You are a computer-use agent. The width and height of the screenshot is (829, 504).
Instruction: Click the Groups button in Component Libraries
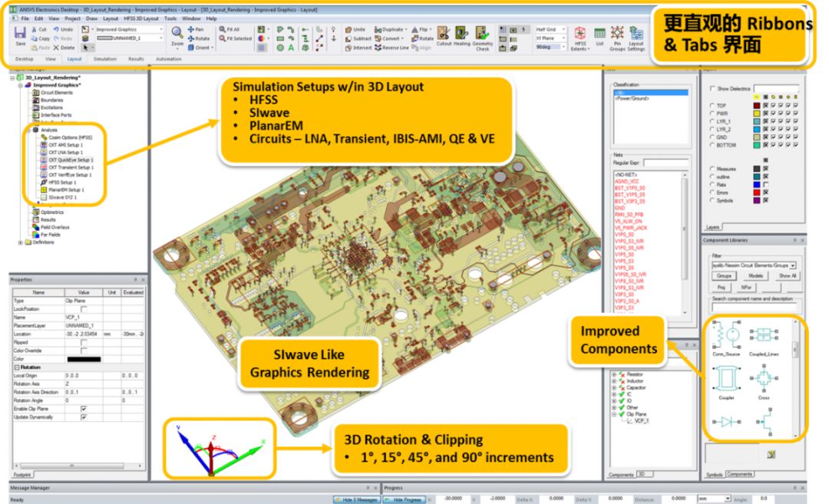724,275
